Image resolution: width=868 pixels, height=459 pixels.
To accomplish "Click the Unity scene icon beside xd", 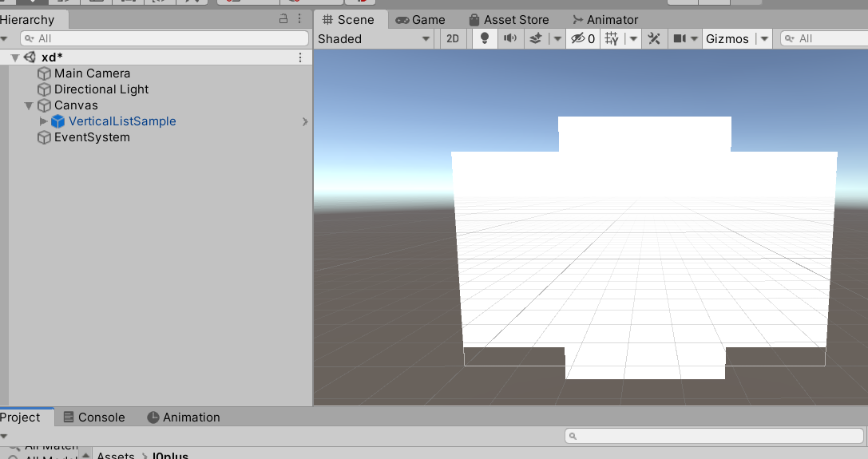I will 30,57.
